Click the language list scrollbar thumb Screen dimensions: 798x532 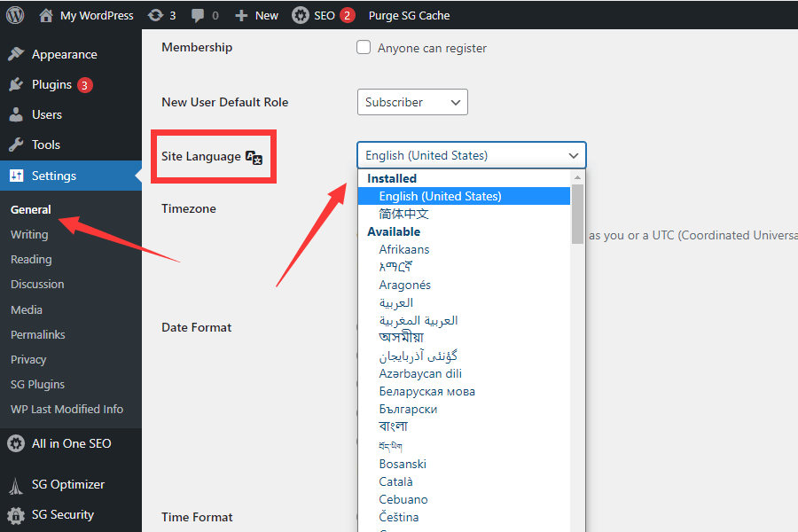tap(577, 213)
